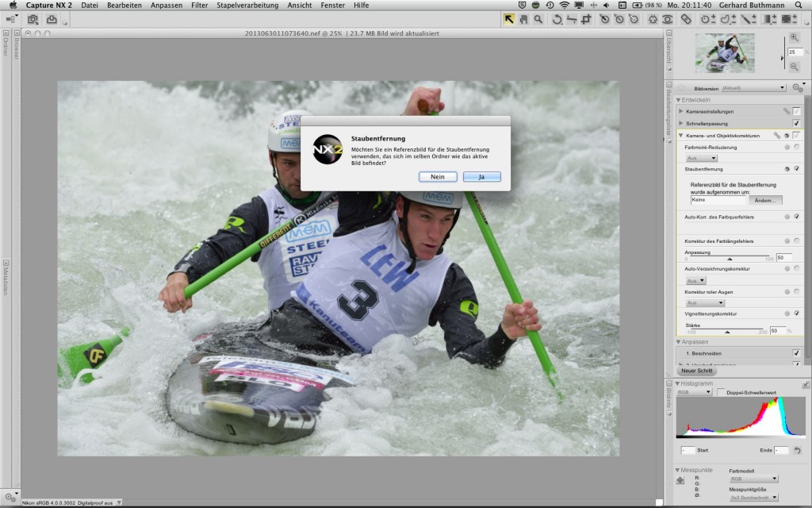The width and height of the screenshot is (812, 508).
Task: Open the Stapelverarbeitung menu
Action: point(247,6)
